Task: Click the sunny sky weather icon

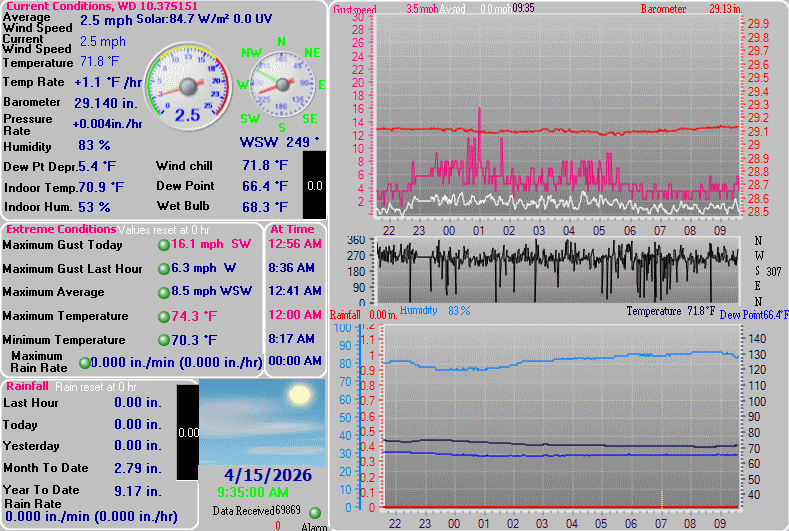Action: tap(262, 421)
